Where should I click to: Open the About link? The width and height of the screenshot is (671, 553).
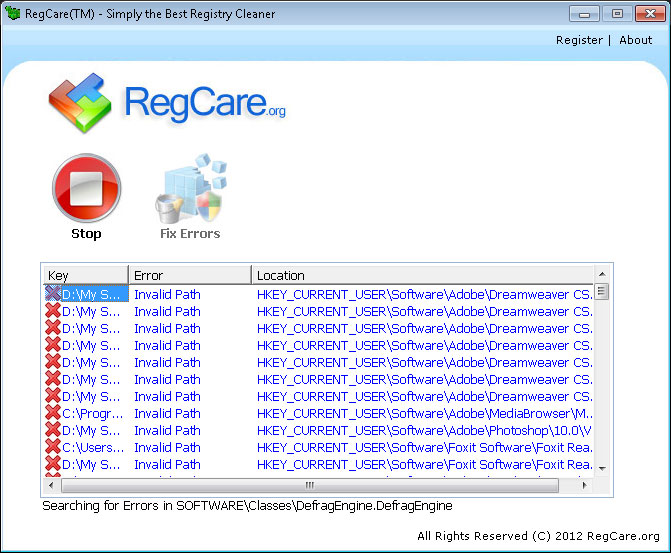coord(635,40)
